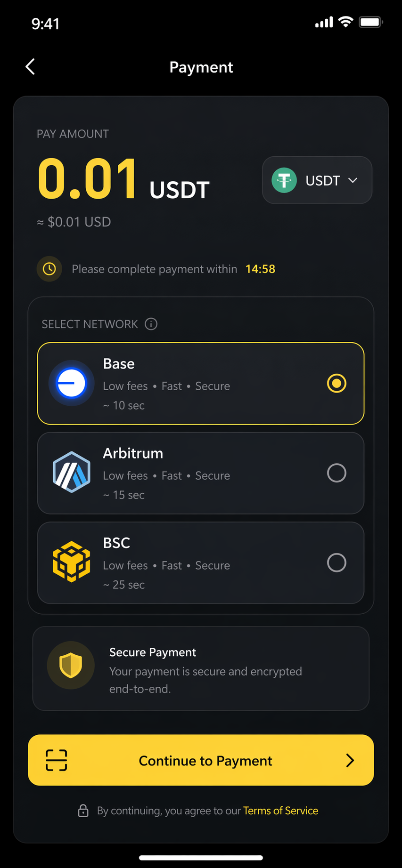This screenshot has width=402, height=868.
Task: Open the Terms of Service link
Action: click(x=280, y=811)
